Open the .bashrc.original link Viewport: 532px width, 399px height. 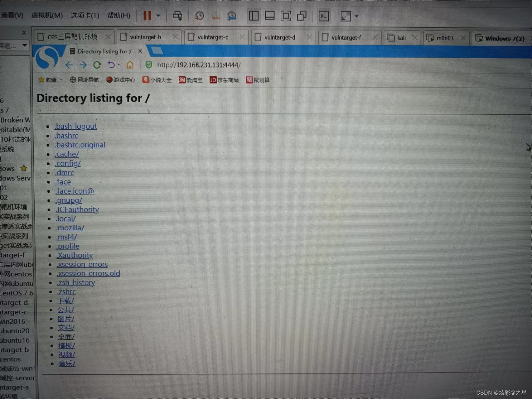(x=80, y=145)
